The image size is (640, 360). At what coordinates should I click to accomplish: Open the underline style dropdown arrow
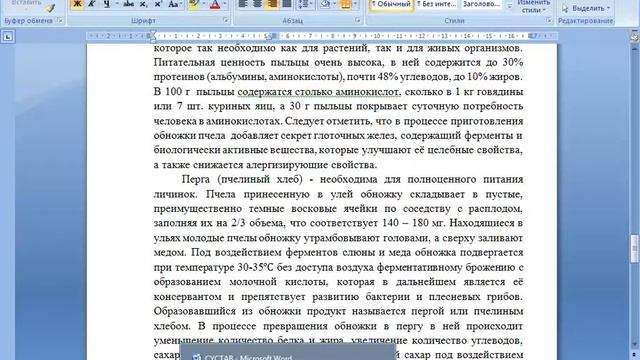(x=117, y=4)
